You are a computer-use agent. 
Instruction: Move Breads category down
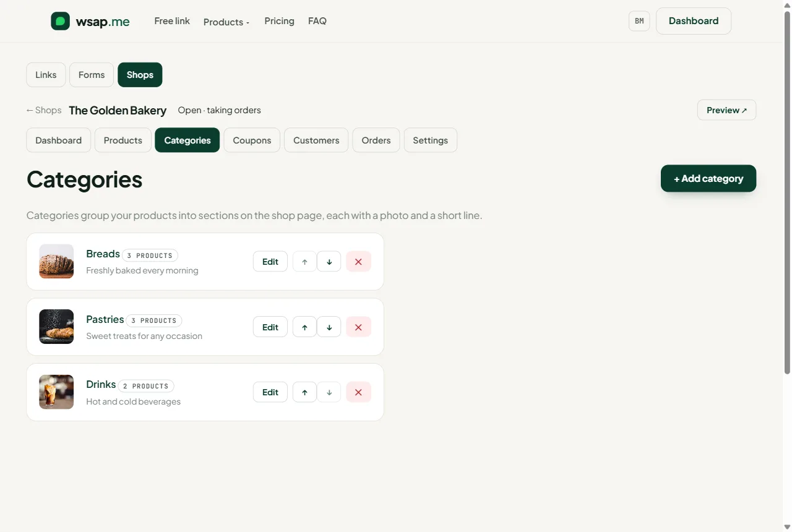(x=329, y=262)
